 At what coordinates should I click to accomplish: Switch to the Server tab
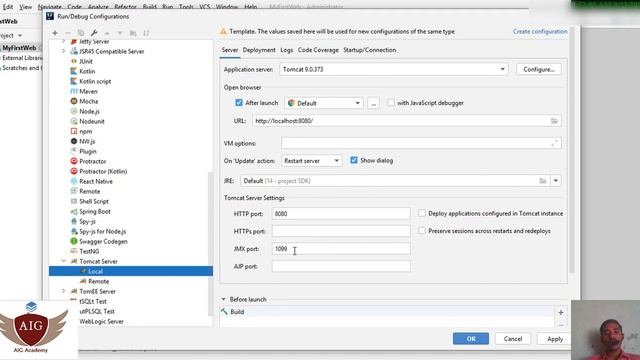click(230, 50)
